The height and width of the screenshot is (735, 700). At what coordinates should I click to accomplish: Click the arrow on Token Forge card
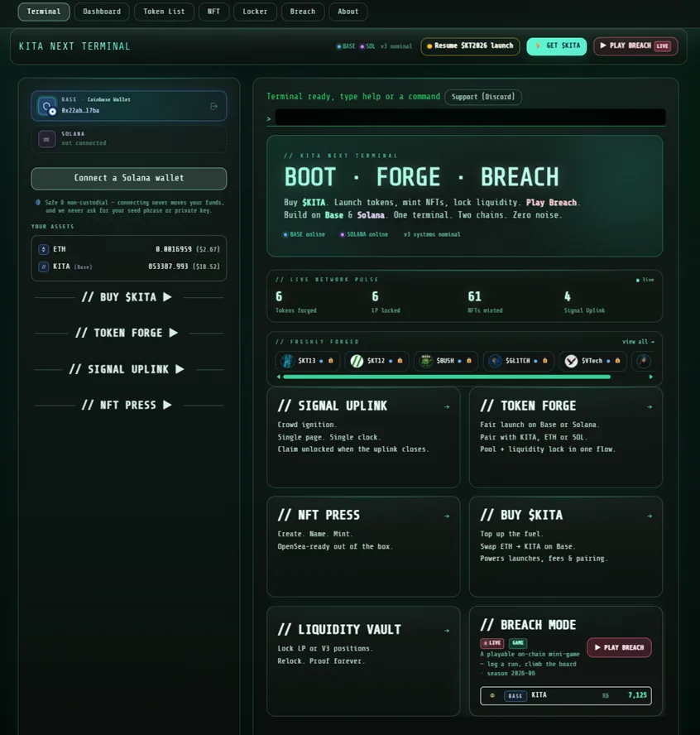(650, 407)
